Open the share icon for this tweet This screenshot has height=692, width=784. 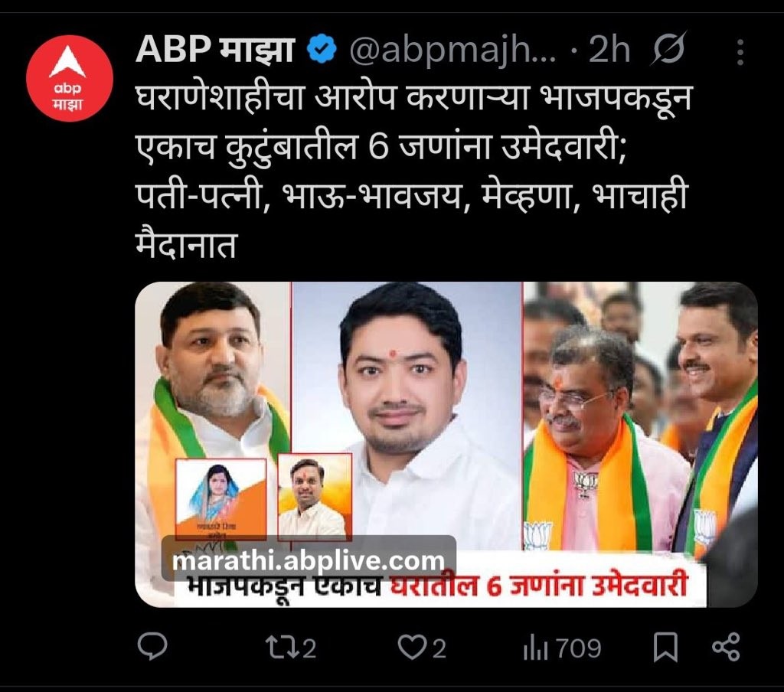coord(726,647)
